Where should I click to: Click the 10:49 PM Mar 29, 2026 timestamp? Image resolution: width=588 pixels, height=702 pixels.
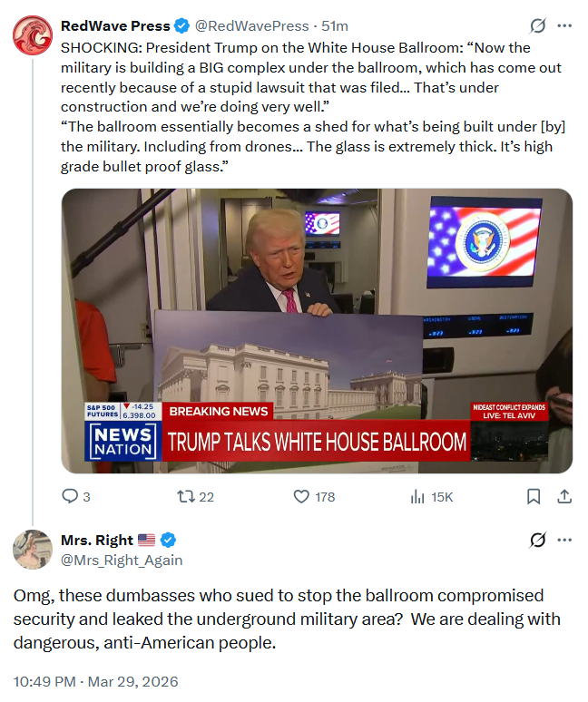96,681
